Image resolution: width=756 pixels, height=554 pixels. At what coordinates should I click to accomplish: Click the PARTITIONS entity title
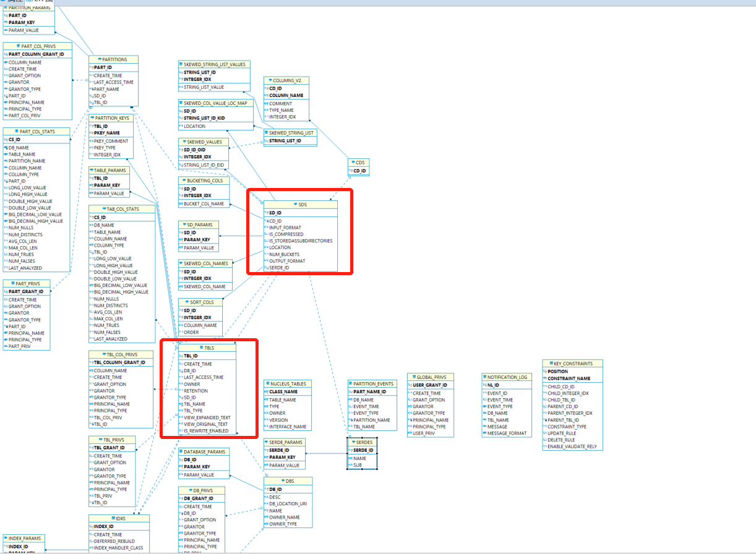point(113,59)
